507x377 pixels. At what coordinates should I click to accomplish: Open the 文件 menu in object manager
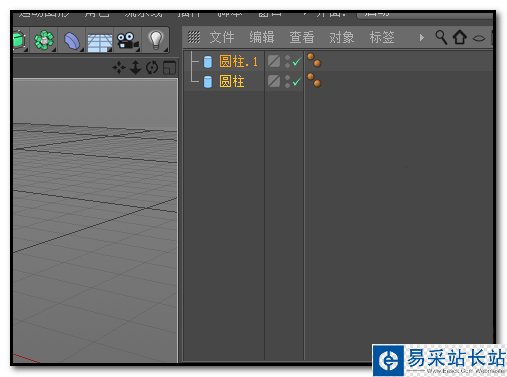click(x=222, y=37)
